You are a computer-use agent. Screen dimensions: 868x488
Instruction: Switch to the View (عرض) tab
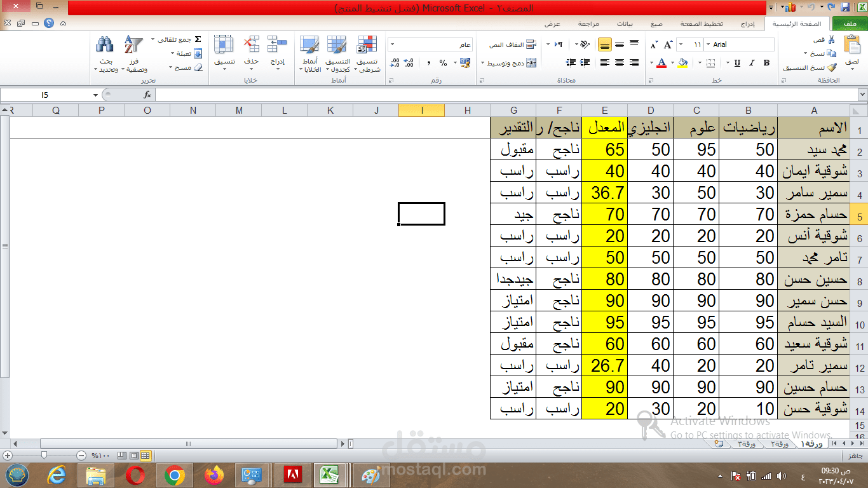click(x=552, y=24)
